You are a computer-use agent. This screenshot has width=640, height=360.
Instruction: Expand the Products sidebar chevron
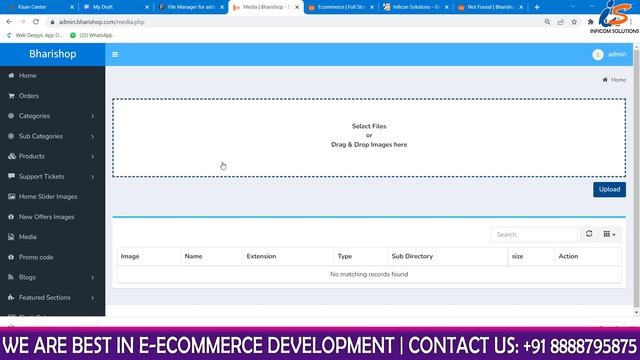tap(93, 156)
